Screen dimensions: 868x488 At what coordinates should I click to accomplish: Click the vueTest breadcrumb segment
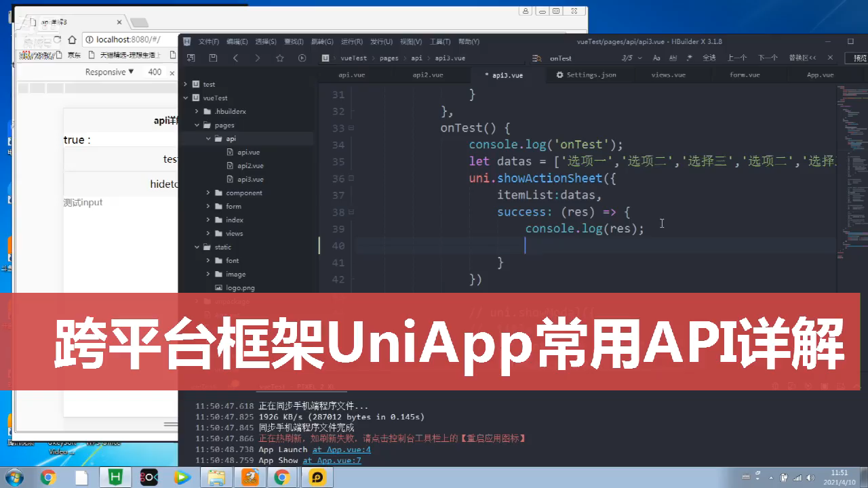(353, 58)
